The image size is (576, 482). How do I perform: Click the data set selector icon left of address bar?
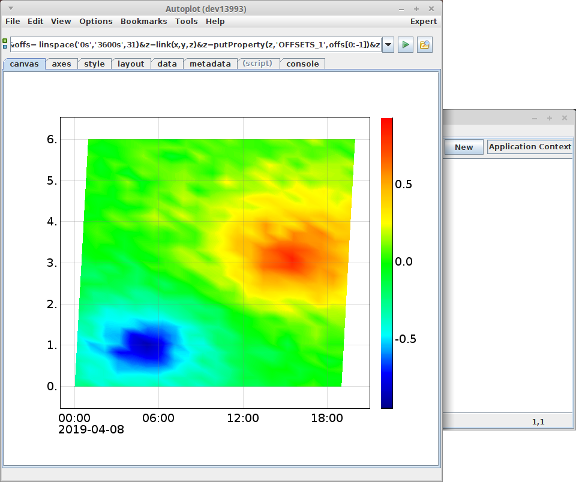point(5,44)
